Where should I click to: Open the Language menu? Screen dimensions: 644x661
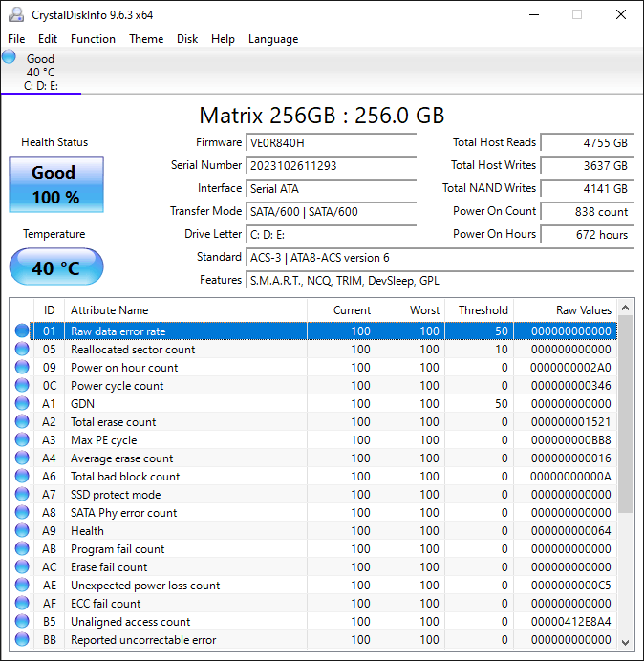(x=273, y=39)
